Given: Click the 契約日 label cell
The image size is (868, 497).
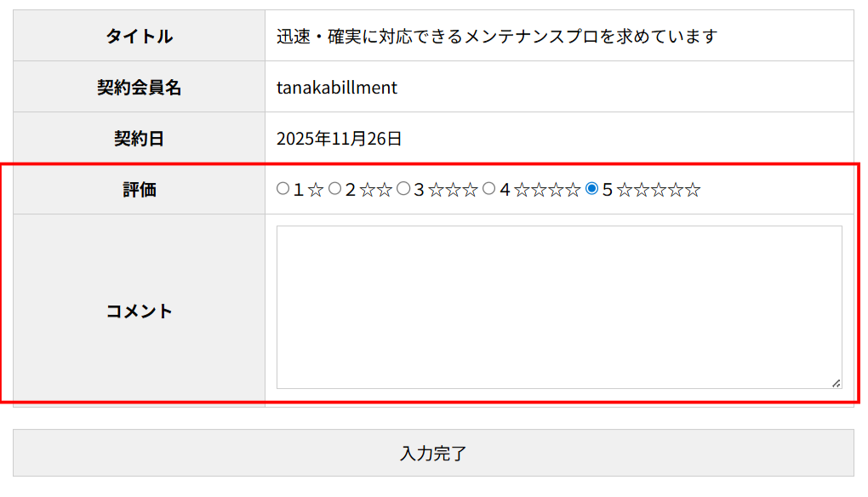Looking at the screenshot, I should [139, 138].
